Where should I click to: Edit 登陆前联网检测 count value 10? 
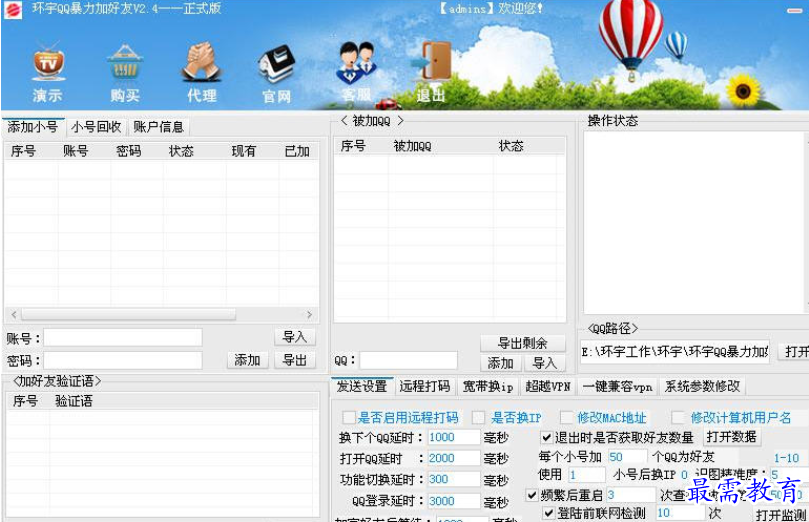coord(680,513)
